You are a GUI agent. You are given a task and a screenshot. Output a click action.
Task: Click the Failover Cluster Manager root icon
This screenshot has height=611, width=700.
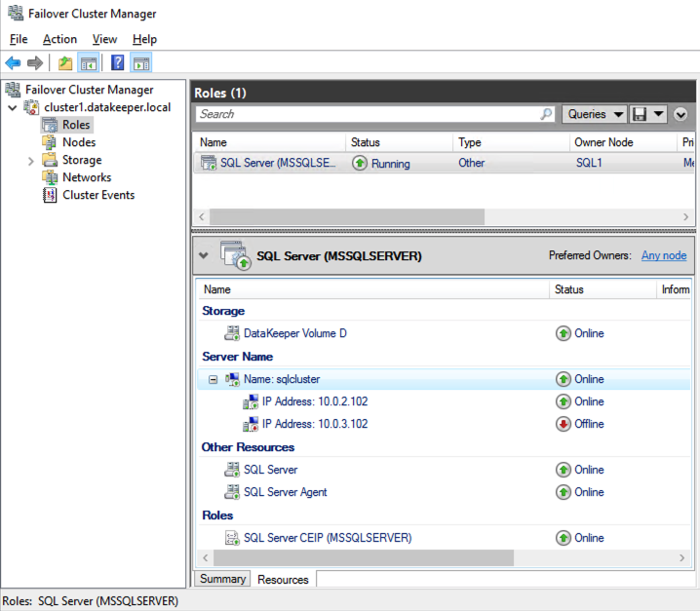[13, 90]
